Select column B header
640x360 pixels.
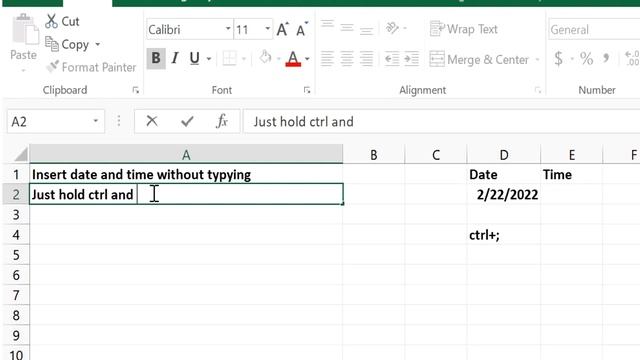[373, 155]
